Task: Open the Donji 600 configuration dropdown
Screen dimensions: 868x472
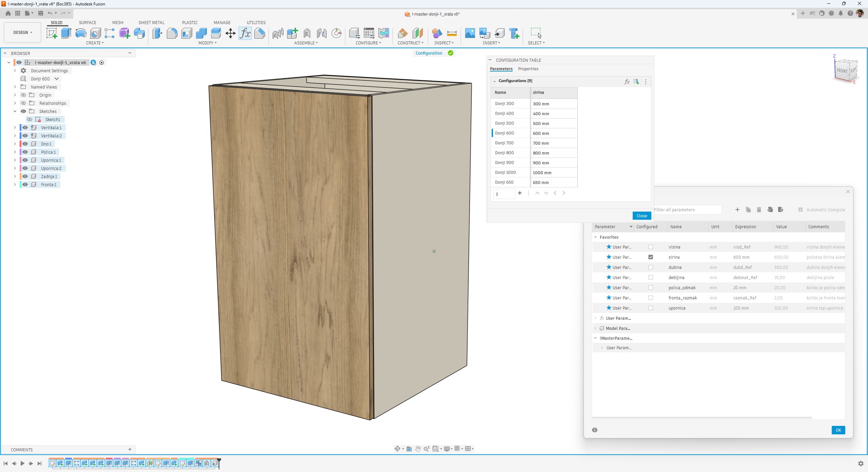Action: pos(57,79)
